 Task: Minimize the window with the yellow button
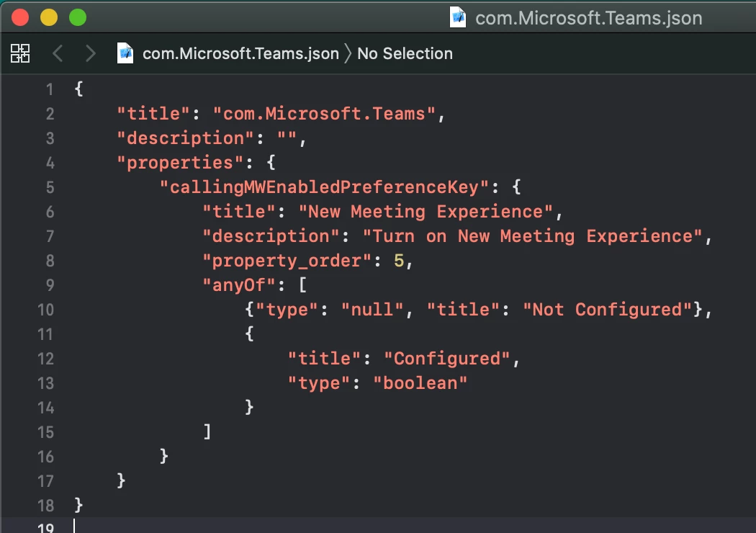coord(49,18)
